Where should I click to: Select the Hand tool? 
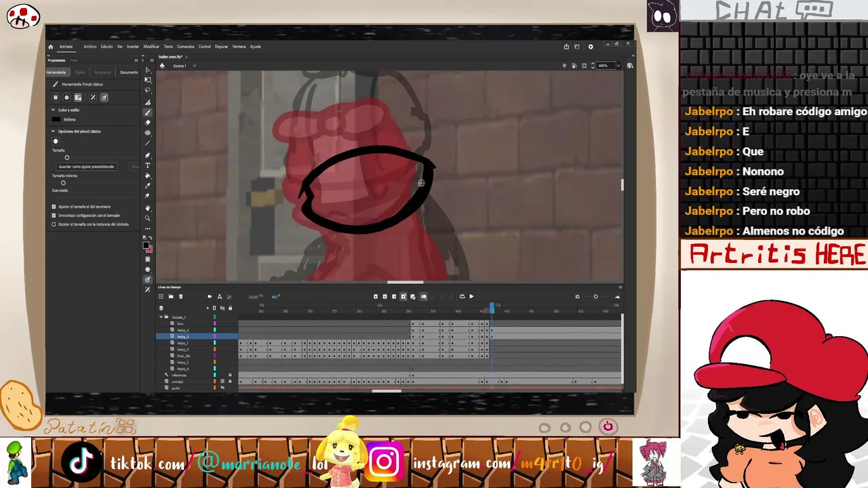(x=148, y=208)
